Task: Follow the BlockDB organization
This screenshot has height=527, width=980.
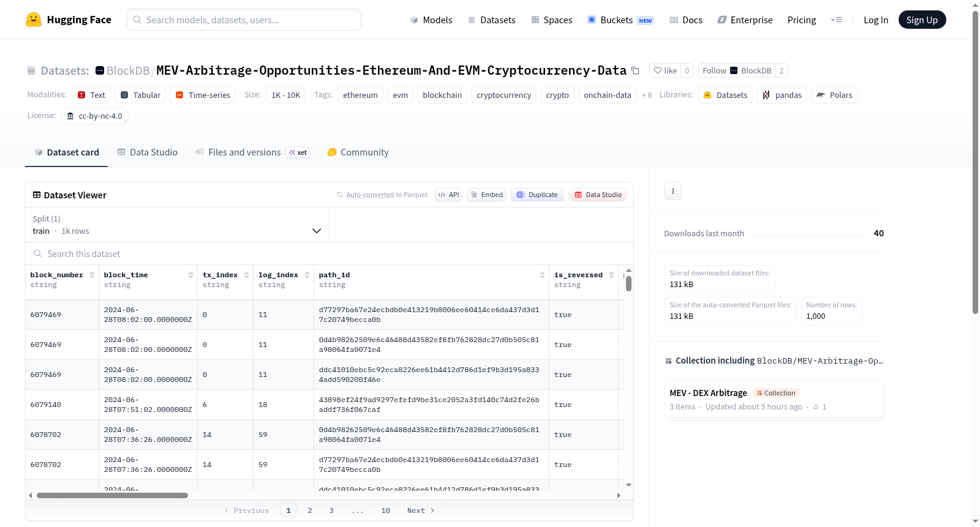Action: (x=737, y=71)
